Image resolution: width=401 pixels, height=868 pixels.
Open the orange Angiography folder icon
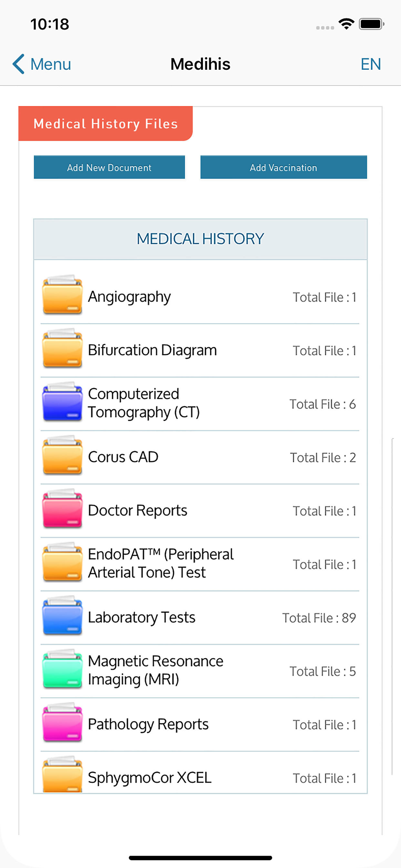pos(62,295)
